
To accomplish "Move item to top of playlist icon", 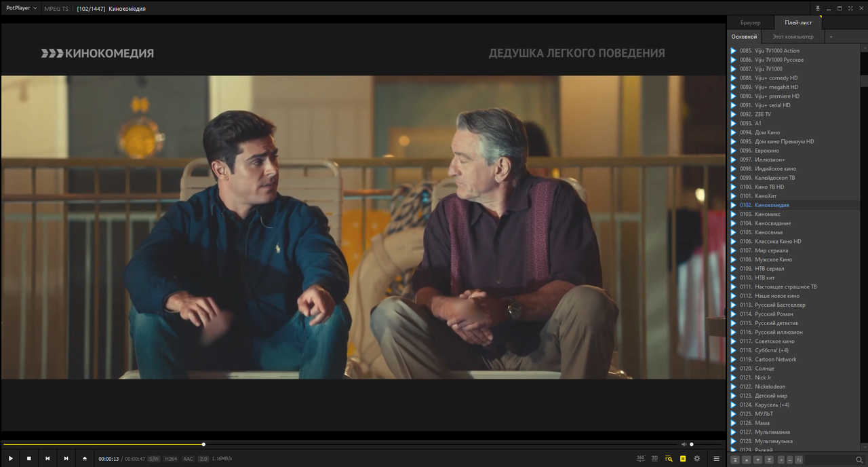I will (x=735, y=460).
